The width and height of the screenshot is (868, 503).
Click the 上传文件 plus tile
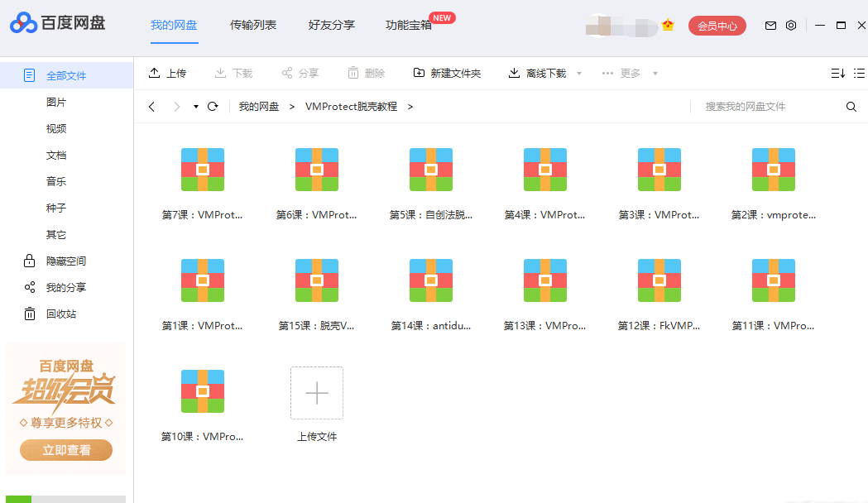tap(317, 393)
